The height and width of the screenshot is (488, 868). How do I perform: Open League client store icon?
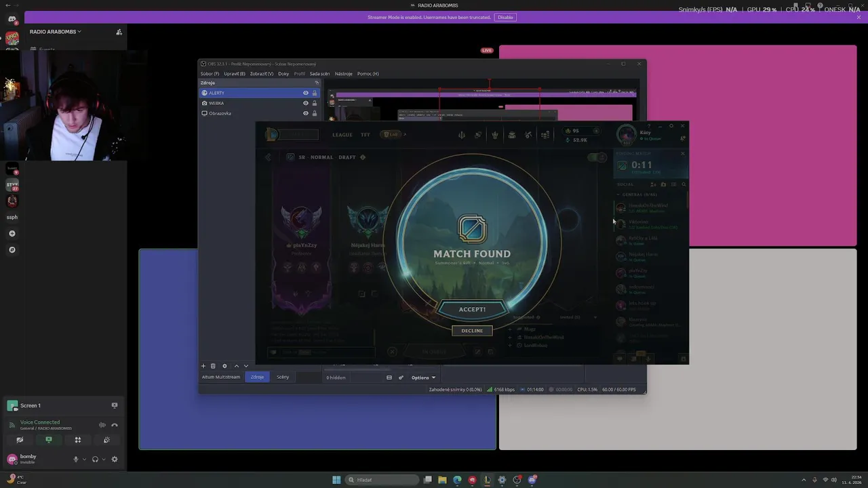545,135
